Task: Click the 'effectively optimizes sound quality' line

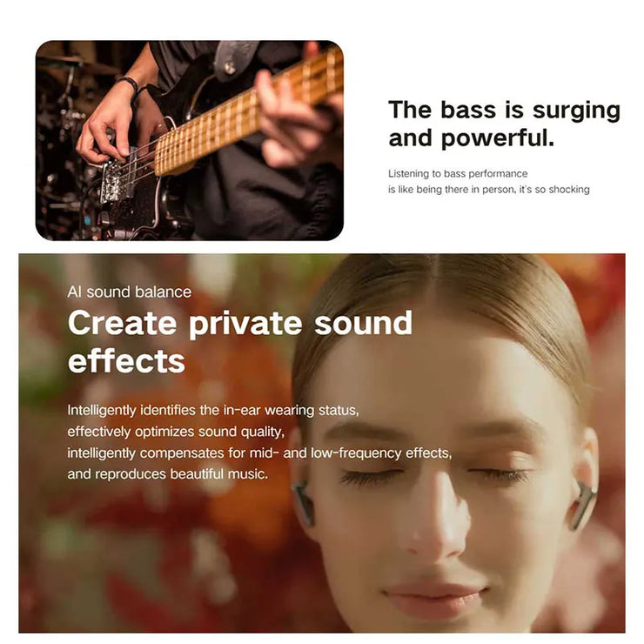Action: (176, 432)
